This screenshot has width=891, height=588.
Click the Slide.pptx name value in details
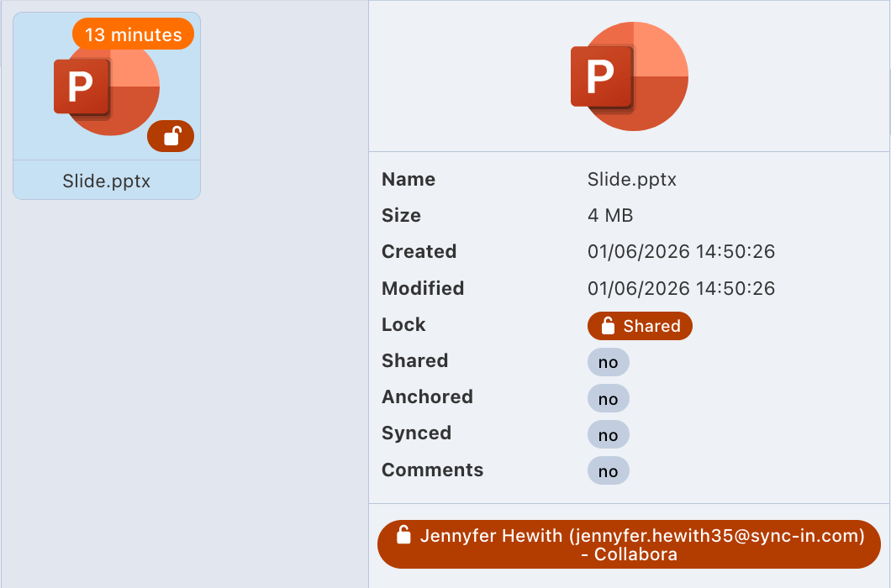(x=631, y=179)
